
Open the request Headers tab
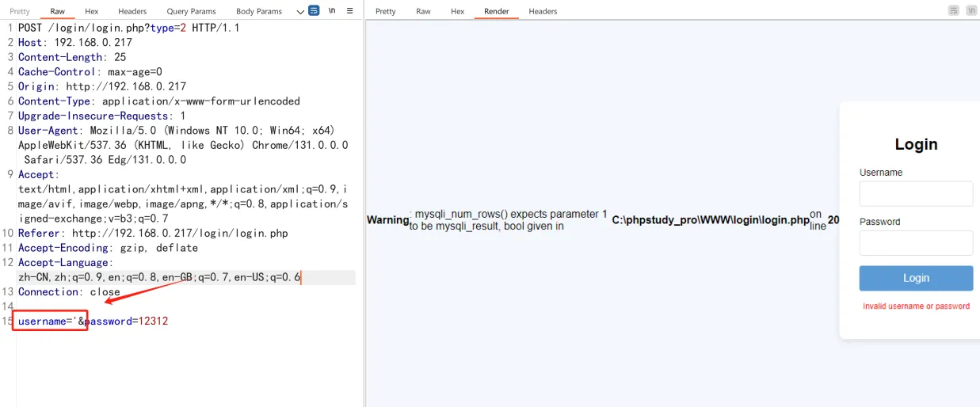132,12
